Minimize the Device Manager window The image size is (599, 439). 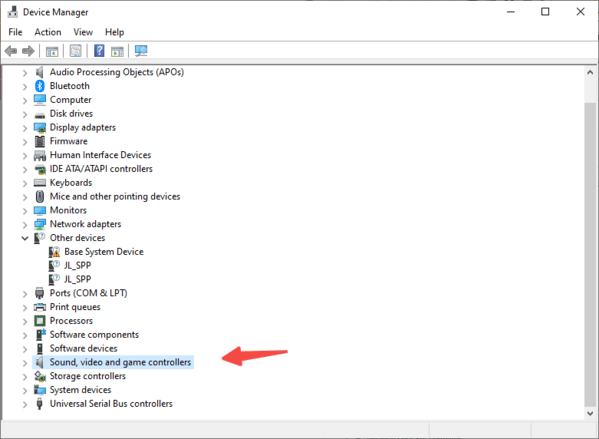pos(511,12)
